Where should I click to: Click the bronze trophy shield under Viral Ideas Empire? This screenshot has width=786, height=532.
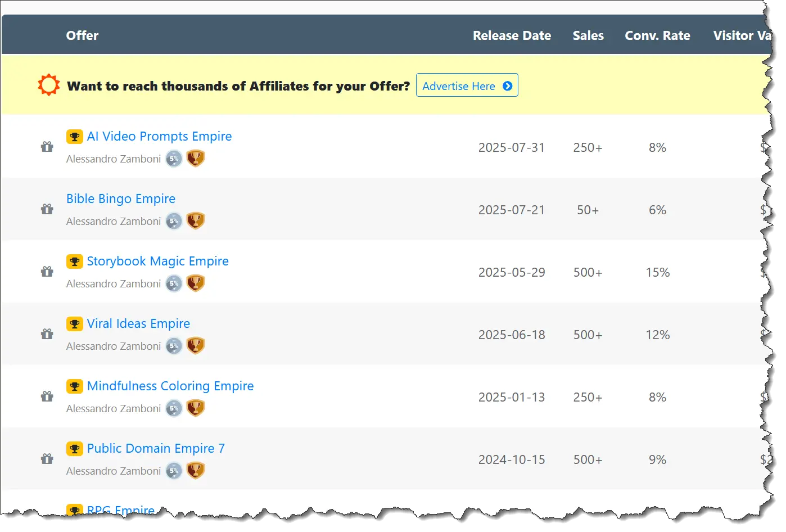196,346
